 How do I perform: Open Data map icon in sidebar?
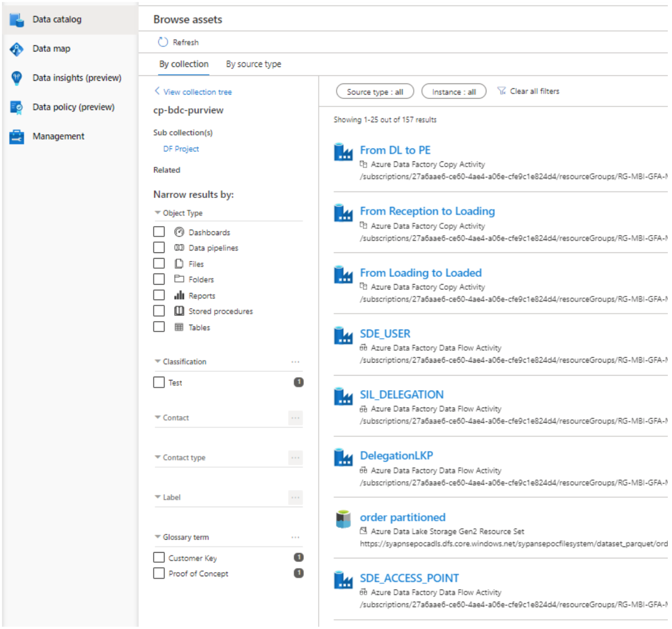click(x=17, y=49)
